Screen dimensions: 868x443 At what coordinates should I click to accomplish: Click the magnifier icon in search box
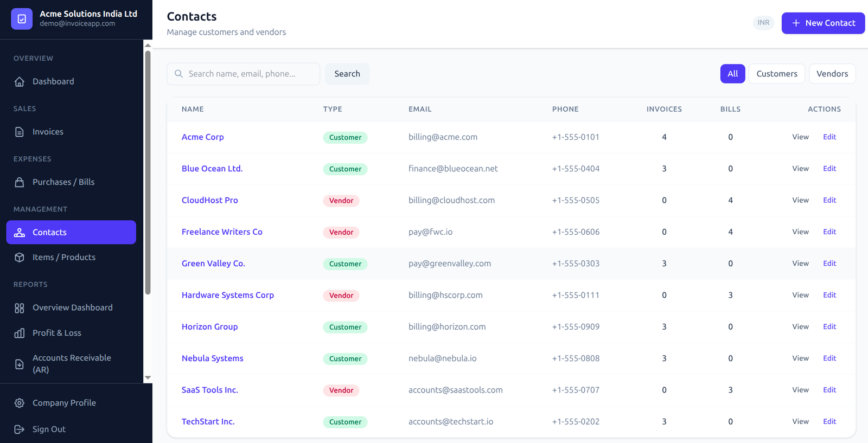[x=178, y=74]
